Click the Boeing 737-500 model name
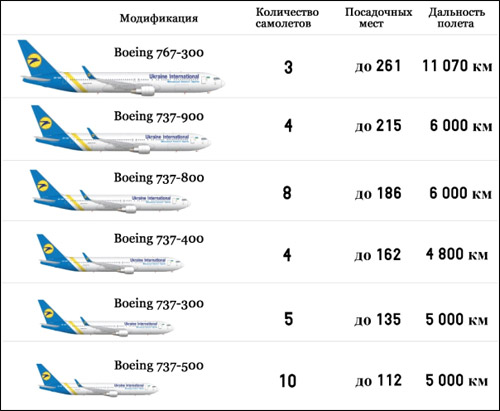This screenshot has width=500, height=411. pyautogui.click(x=159, y=366)
